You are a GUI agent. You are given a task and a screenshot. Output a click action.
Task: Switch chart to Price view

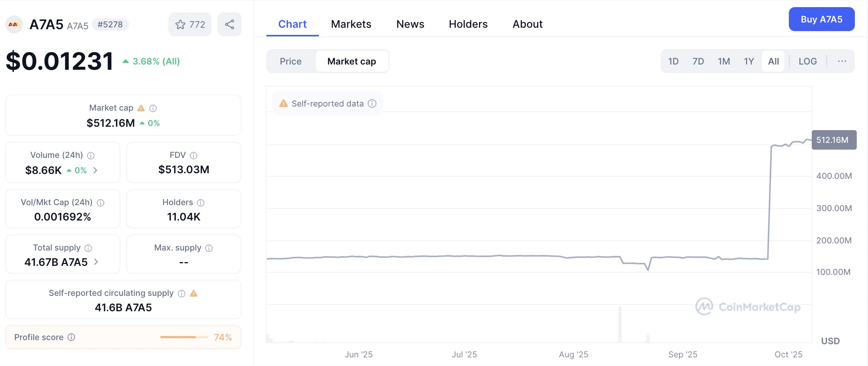291,61
